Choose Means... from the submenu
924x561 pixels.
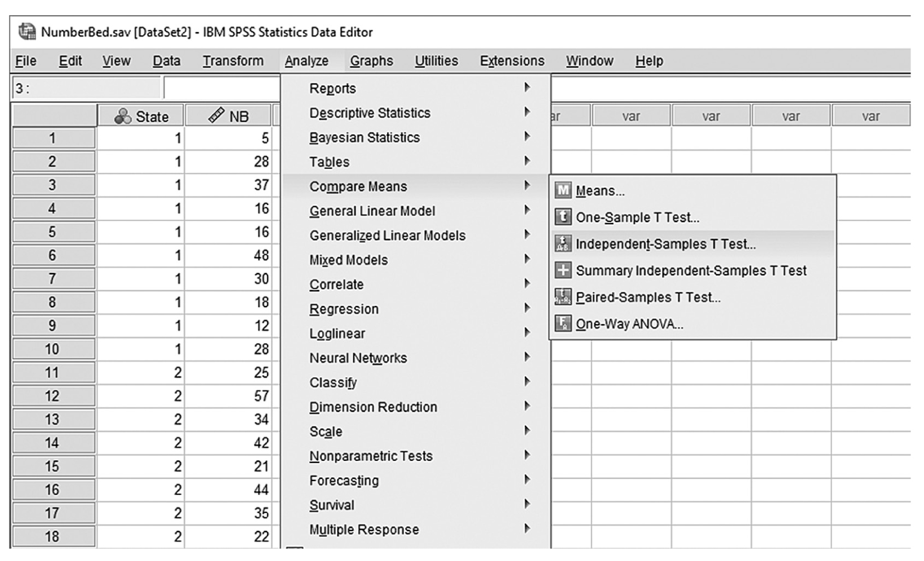point(692,190)
